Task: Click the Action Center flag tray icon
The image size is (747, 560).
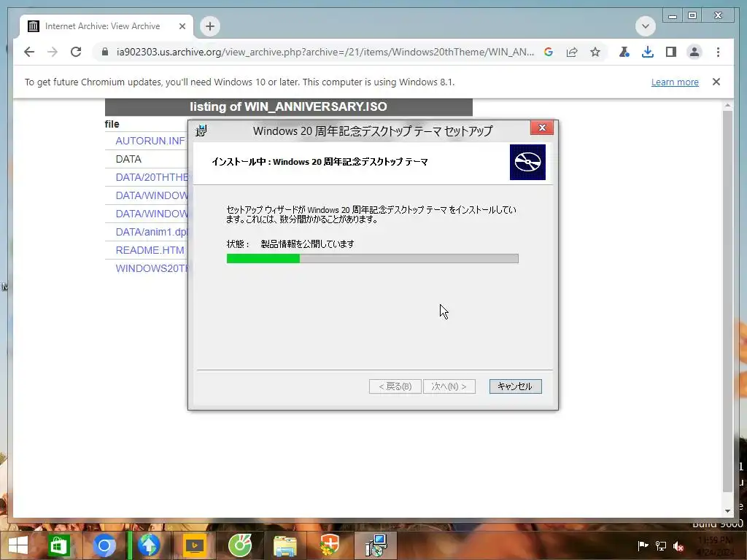Action: [x=643, y=545]
